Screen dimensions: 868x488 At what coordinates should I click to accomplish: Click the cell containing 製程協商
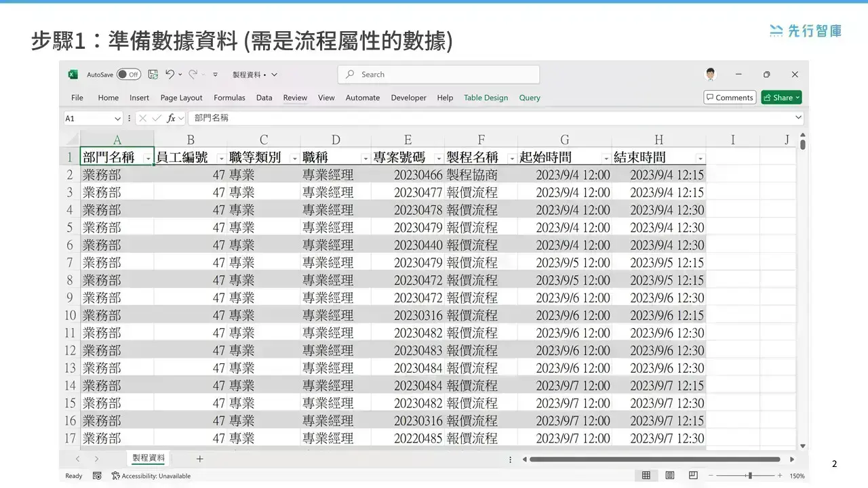481,175
